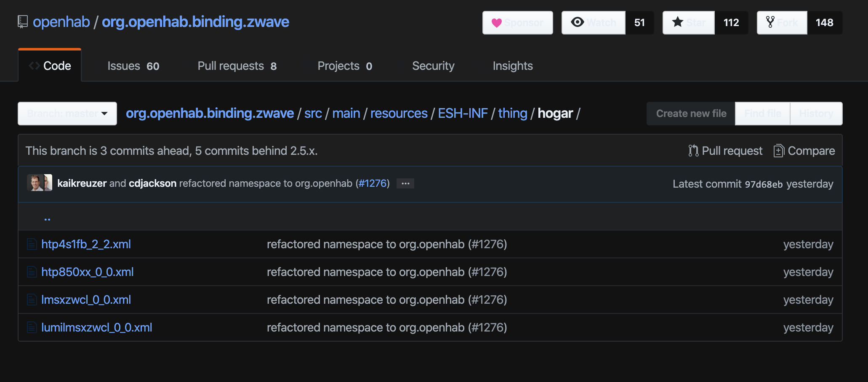Open file lmsxzwcl_0_0.xml
This screenshot has height=382, width=868.
(x=86, y=300)
